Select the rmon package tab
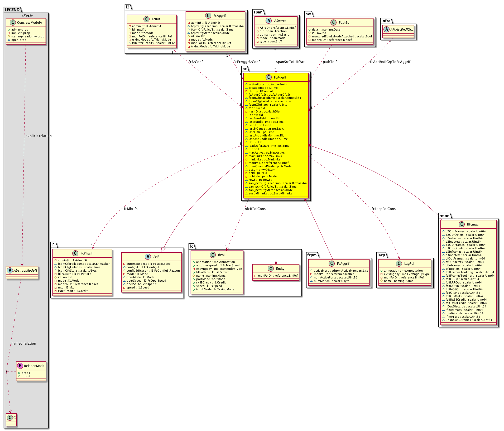This screenshot has width=504, height=431. (x=444, y=216)
